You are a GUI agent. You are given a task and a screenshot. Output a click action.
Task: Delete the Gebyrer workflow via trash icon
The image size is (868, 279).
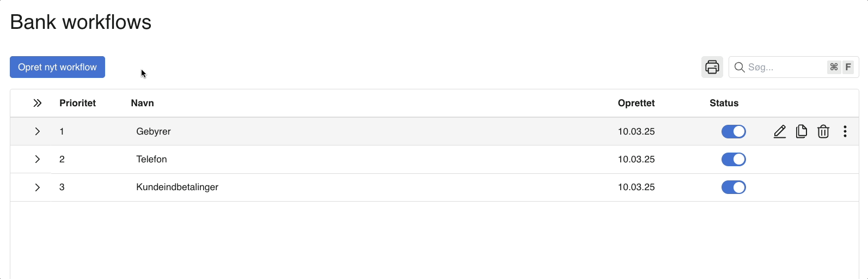pyautogui.click(x=823, y=131)
